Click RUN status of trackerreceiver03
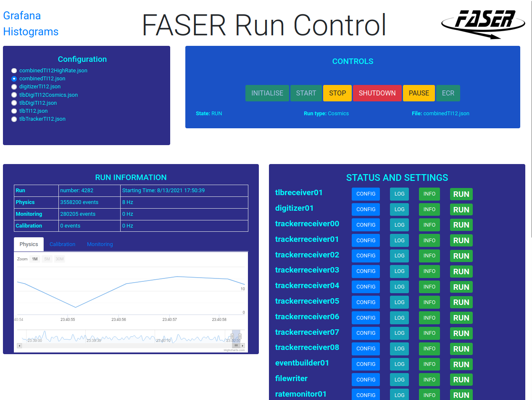Screen dimensions: 532x400 (461, 272)
